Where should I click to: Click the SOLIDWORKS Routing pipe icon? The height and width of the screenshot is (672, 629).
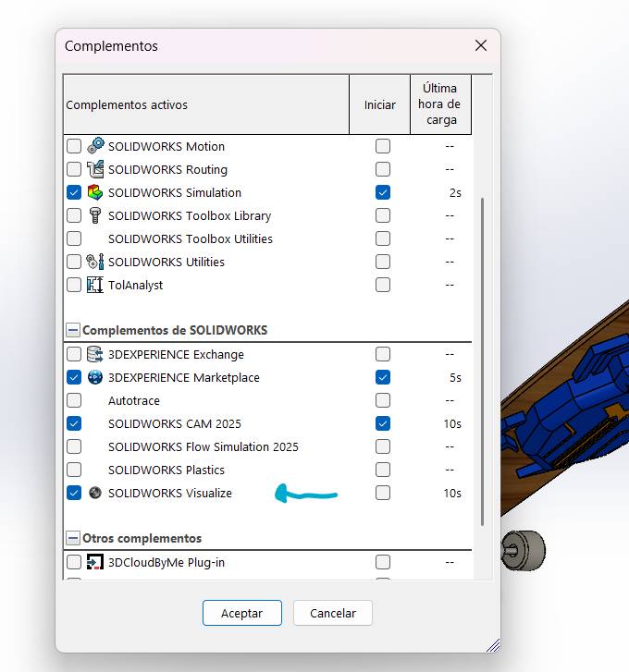[x=95, y=169]
